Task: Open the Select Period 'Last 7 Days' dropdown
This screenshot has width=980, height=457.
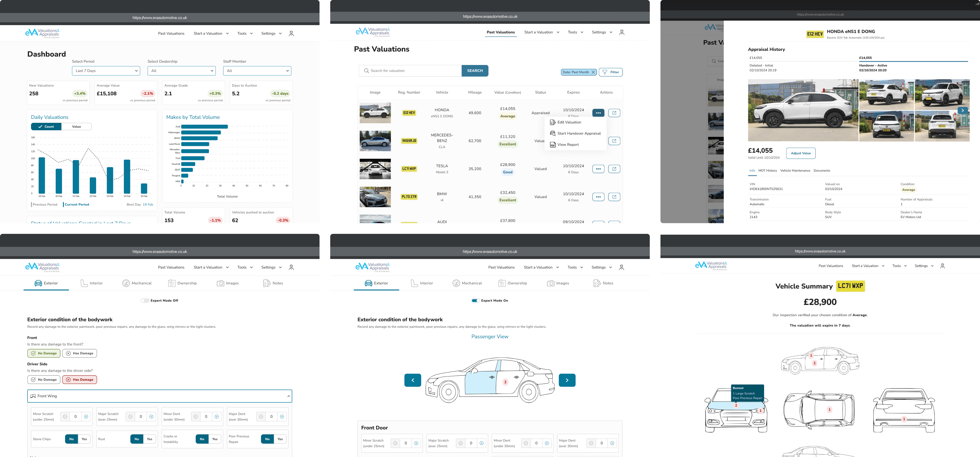Action: coord(106,71)
